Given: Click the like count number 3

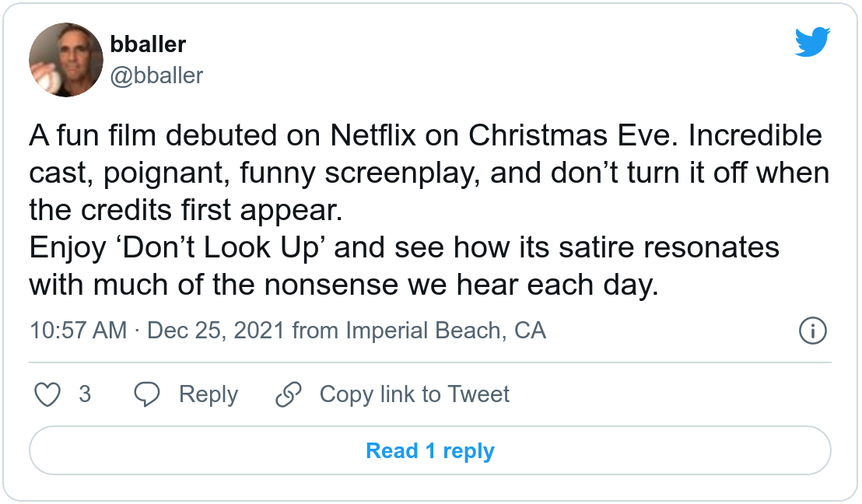Looking at the screenshot, I should [x=85, y=394].
